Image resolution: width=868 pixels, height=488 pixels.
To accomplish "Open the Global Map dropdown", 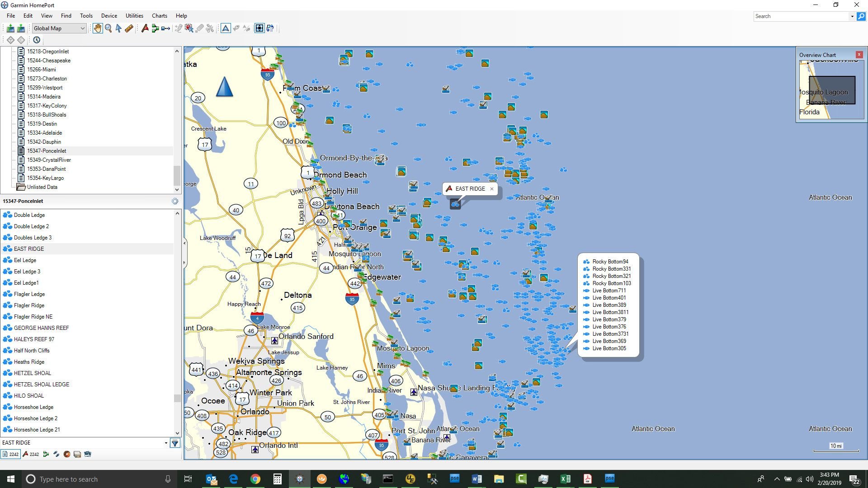I will (x=59, y=28).
